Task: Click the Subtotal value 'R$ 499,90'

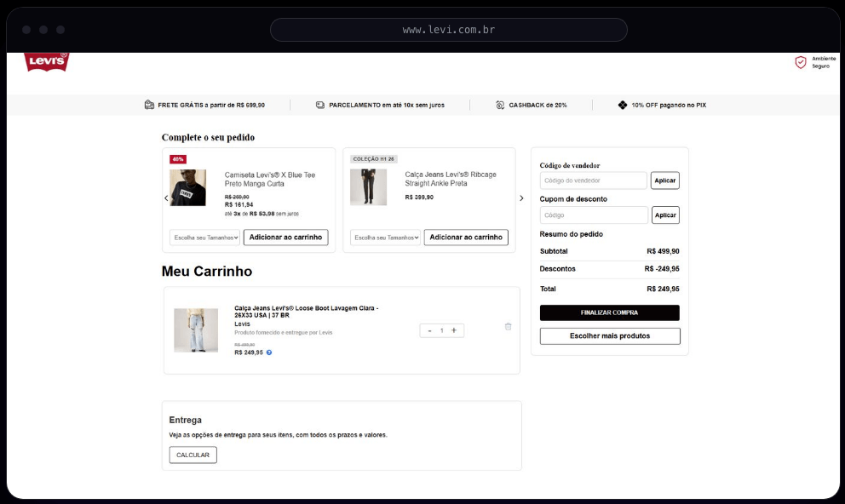Action: (x=663, y=251)
